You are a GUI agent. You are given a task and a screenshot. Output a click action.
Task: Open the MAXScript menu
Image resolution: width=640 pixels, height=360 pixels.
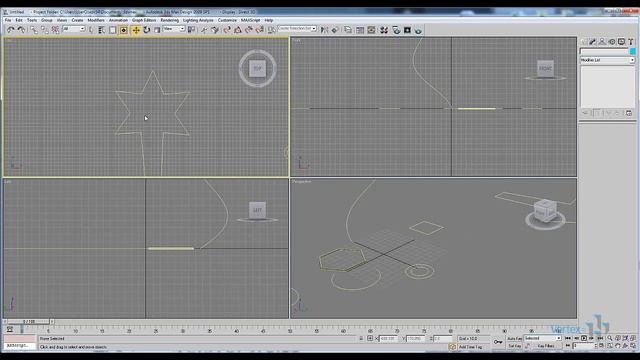tap(250, 20)
